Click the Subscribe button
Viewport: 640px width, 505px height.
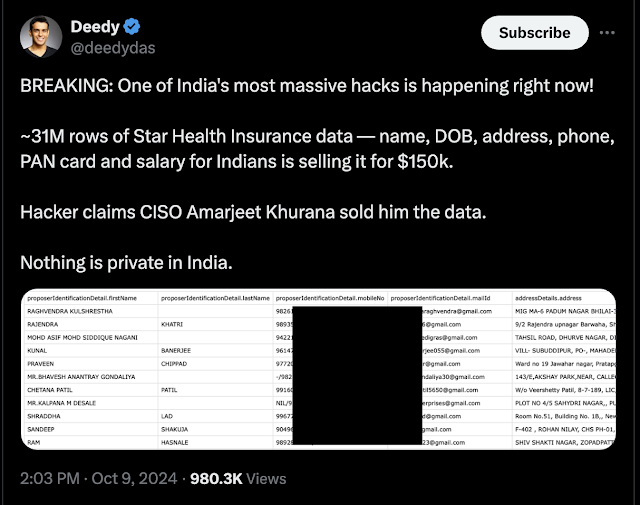[535, 33]
